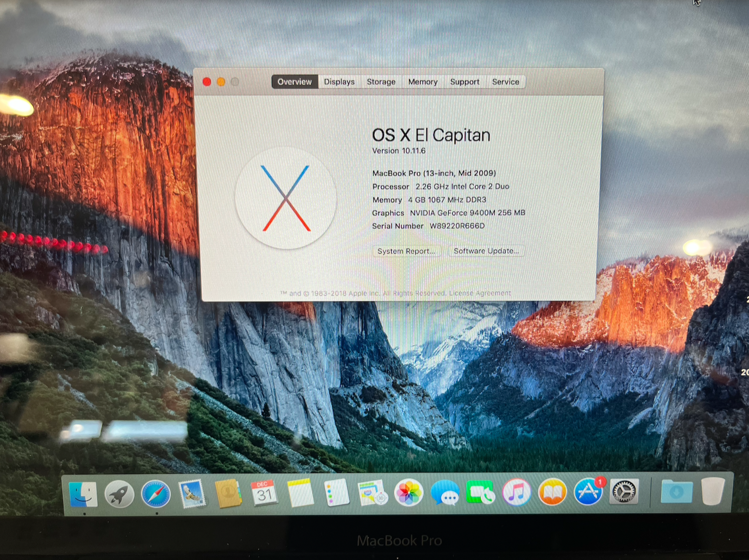Click the 4 GB 1067 MHz DDR3 value
749x560 pixels.
(447, 199)
